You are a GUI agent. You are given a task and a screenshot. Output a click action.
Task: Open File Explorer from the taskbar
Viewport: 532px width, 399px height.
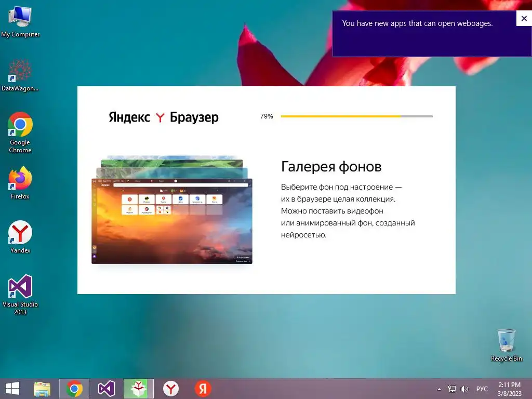point(42,389)
